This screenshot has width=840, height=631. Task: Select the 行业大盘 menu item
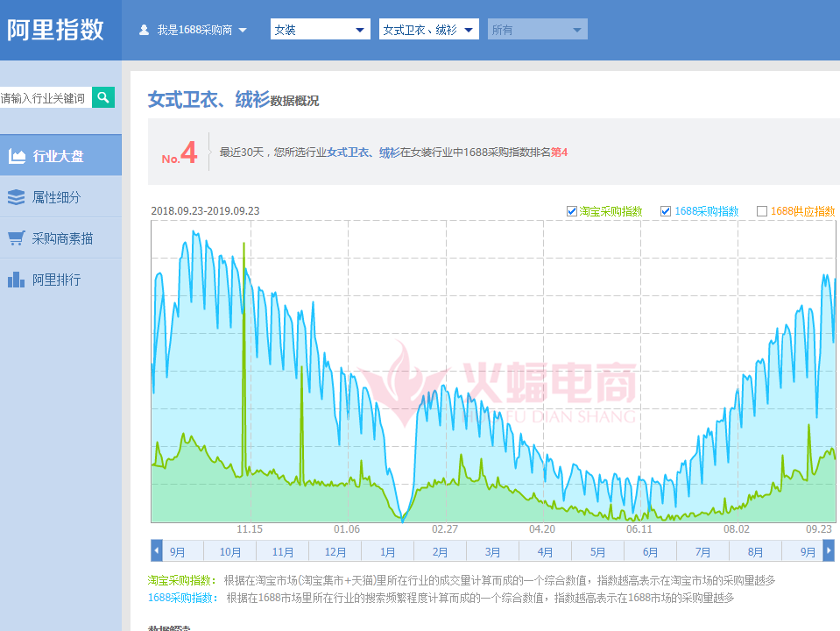tap(60, 156)
